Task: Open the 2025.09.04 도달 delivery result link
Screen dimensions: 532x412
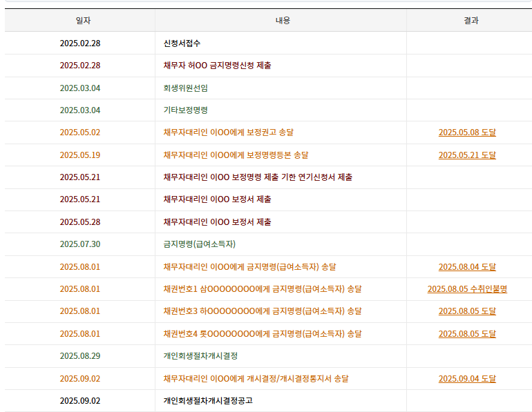Action: pos(467,379)
